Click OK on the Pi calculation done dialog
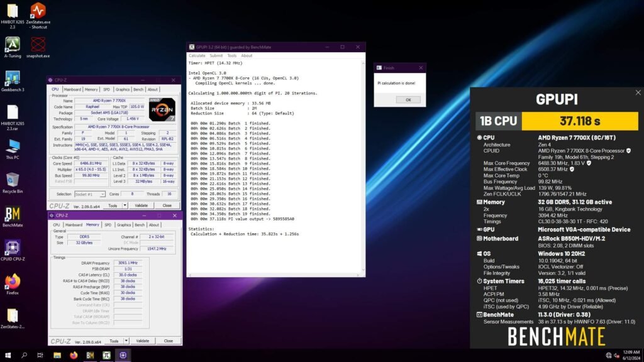 [x=408, y=99]
